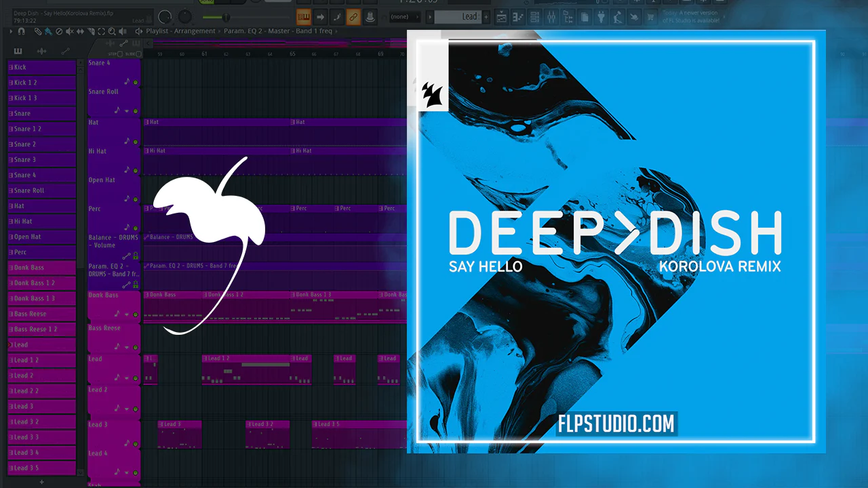Click the lock icon on Balance DRUMS track
The width and height of the screenshot is (868, 488).
[136, 256]
